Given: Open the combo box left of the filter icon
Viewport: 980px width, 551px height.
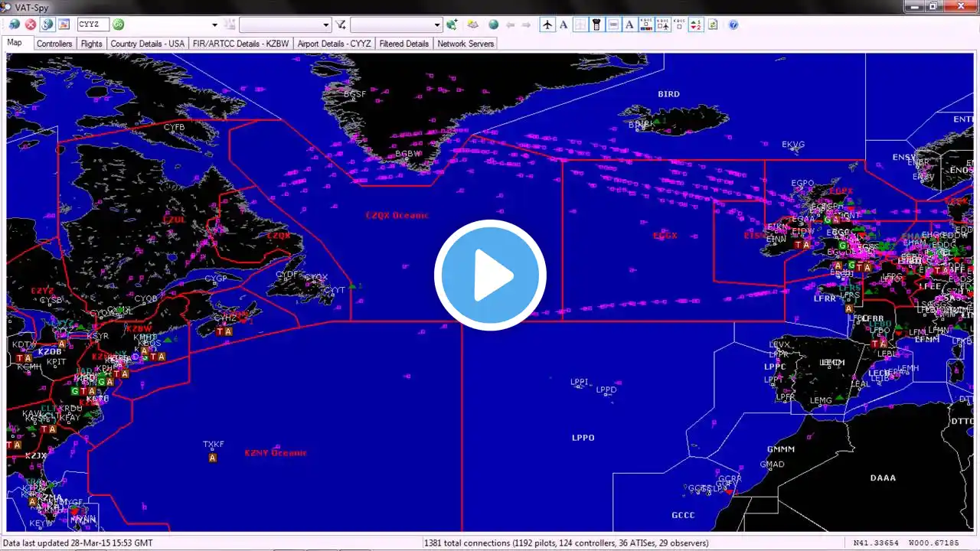Looking at the screenshot, I should pos(285,24).
